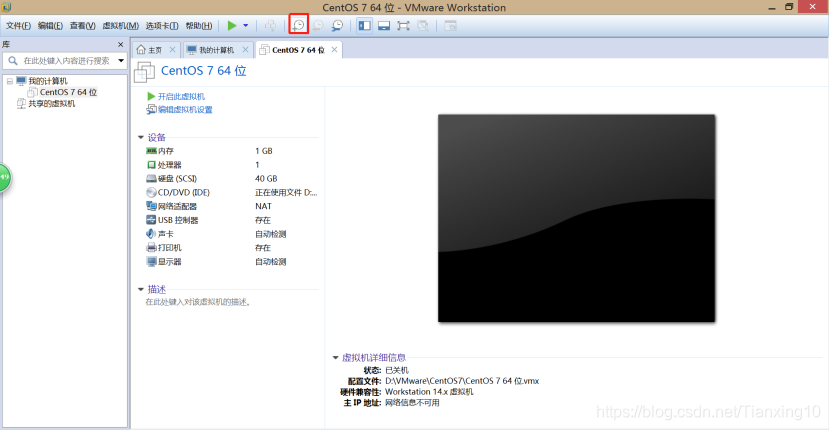Open the 帮助(H) menu

click(199, 25)
